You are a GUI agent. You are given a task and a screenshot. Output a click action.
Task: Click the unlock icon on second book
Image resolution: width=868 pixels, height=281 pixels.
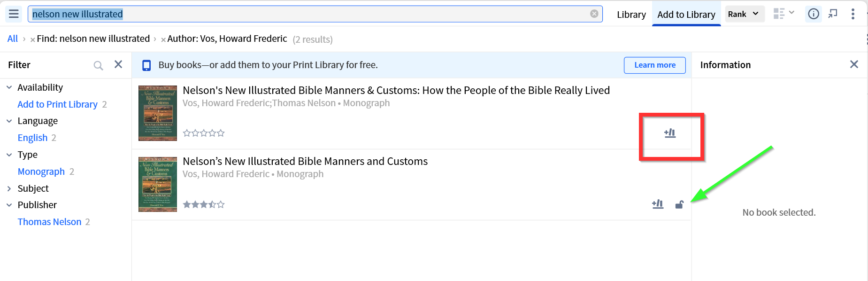coord(679,204)
